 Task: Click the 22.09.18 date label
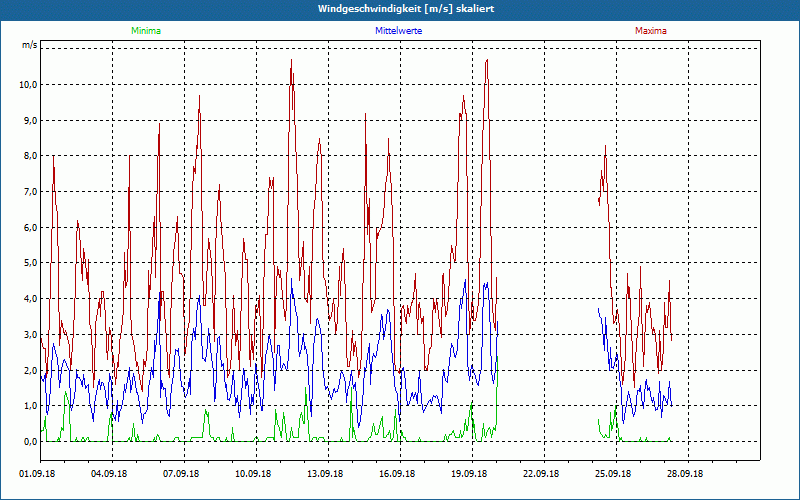541,474
